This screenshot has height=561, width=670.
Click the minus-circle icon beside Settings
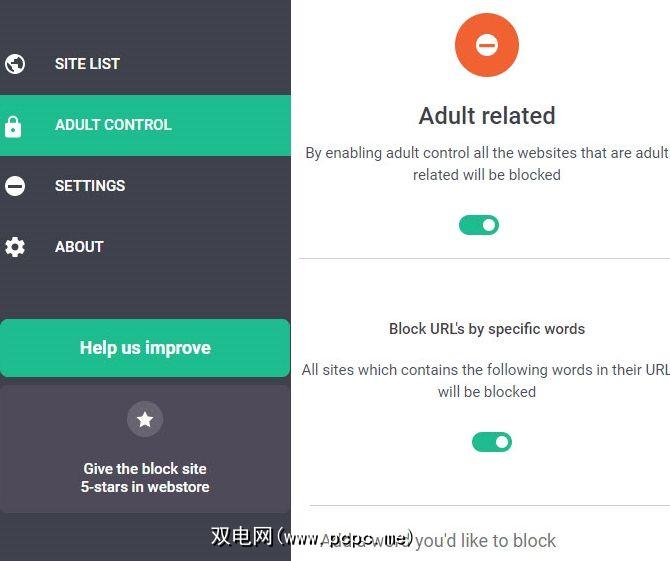[x=15, y=186]
